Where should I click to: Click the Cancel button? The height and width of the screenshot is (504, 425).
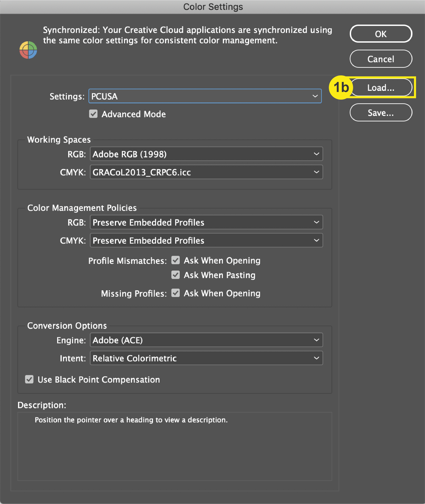[381, 59]
